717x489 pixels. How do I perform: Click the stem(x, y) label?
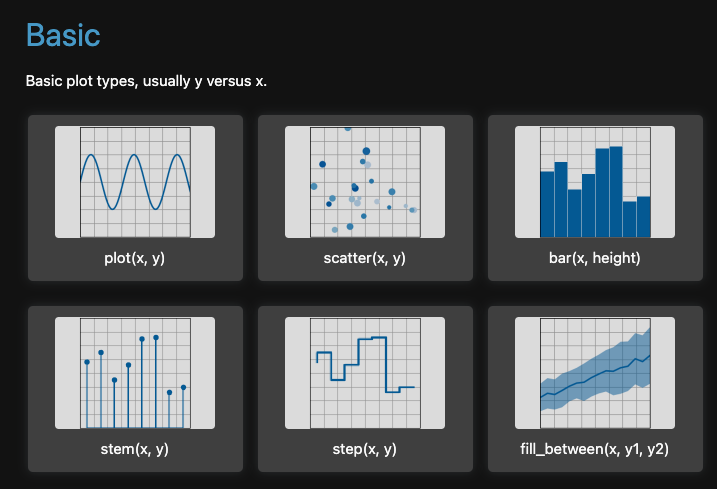135,449
